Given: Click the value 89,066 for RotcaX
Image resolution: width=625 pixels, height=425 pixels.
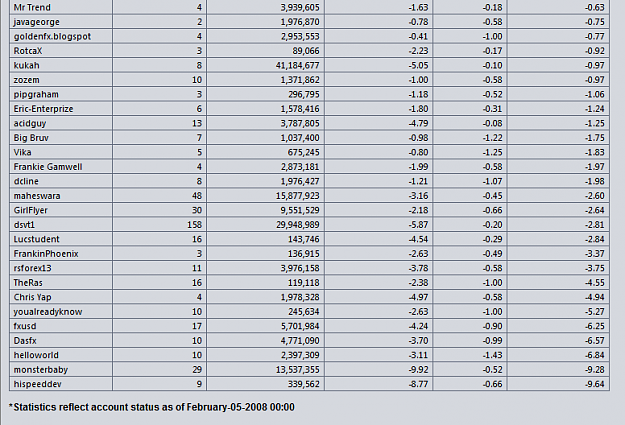Looking at the screenshot, I should (306, 51).
